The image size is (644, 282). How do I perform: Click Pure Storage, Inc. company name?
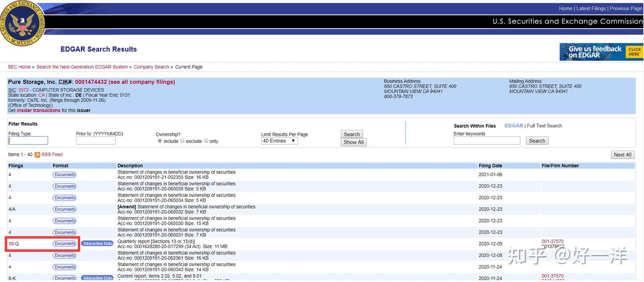[x=32, y=82]
